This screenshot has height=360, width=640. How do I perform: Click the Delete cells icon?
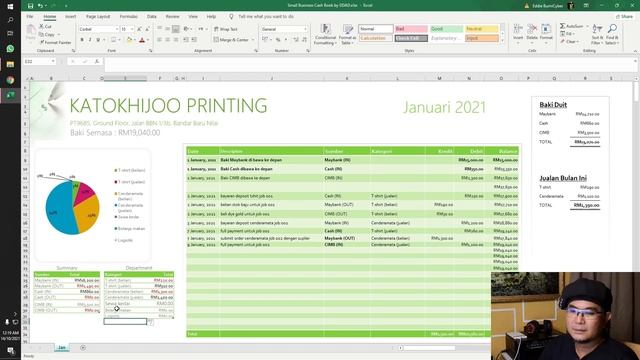[x=532, y=29]
